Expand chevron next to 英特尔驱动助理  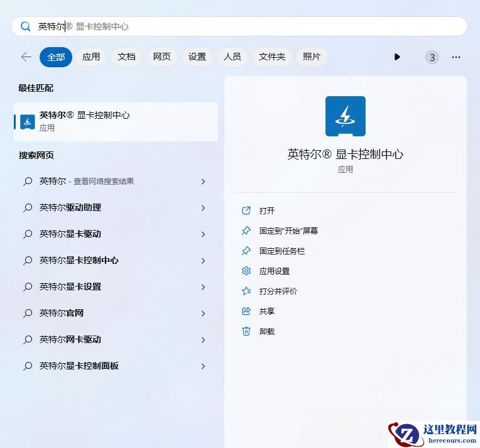point(204,208)
